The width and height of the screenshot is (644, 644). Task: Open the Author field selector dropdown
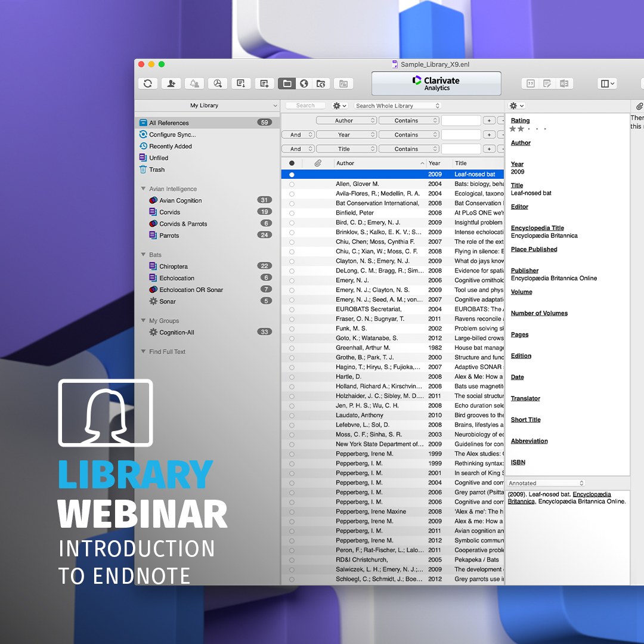[346, 120]
